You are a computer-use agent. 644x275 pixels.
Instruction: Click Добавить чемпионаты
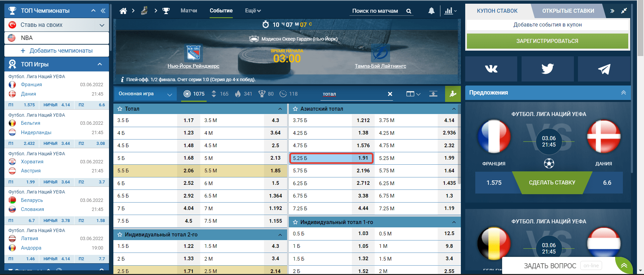click(x=57, y=51)
